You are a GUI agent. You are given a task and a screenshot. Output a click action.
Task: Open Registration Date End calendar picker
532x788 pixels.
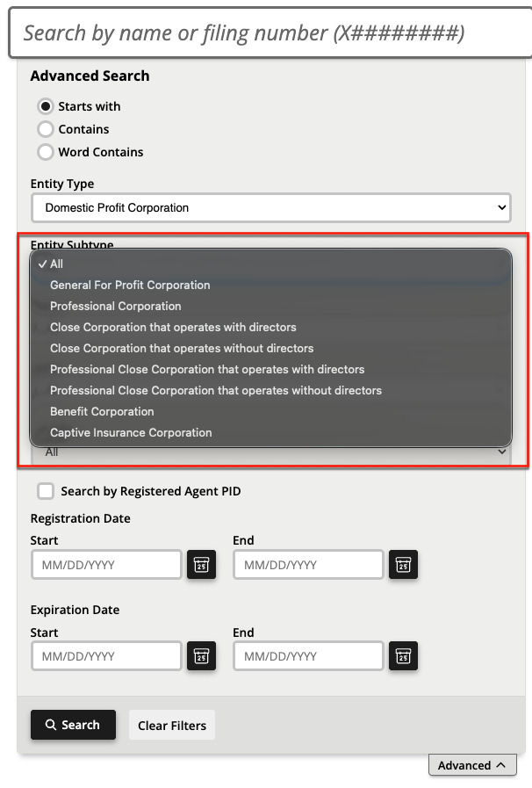(404, 564)
